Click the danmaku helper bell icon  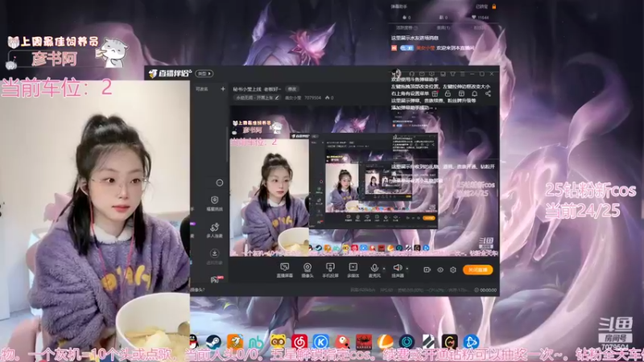click(474, 93)
